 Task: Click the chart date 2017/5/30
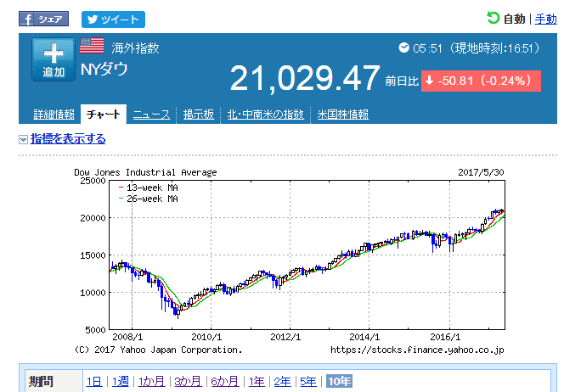[481, 172]
